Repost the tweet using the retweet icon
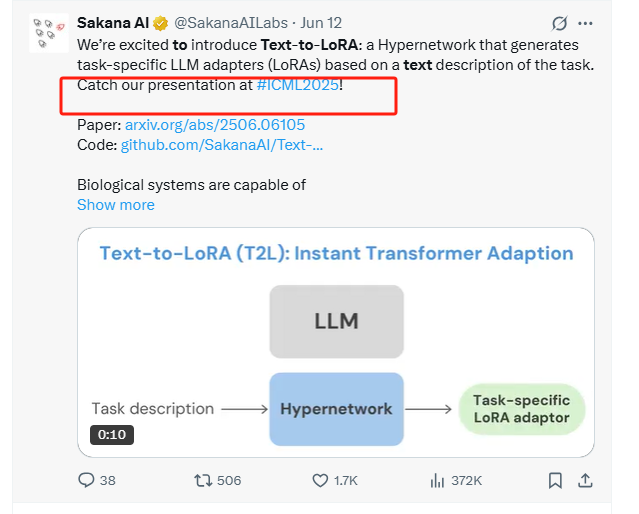The height and width of the screenshot is (514, 639). coord(203,481)
